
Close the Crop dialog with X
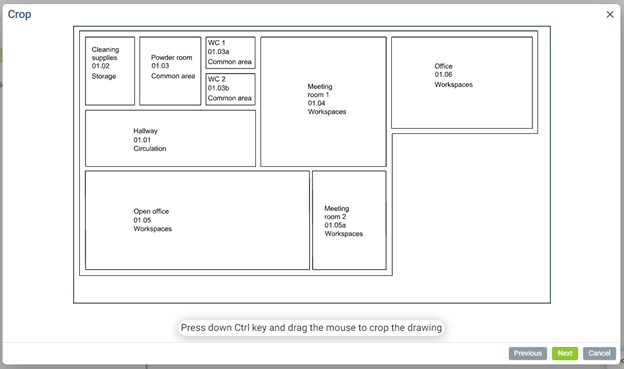[610, 14]
